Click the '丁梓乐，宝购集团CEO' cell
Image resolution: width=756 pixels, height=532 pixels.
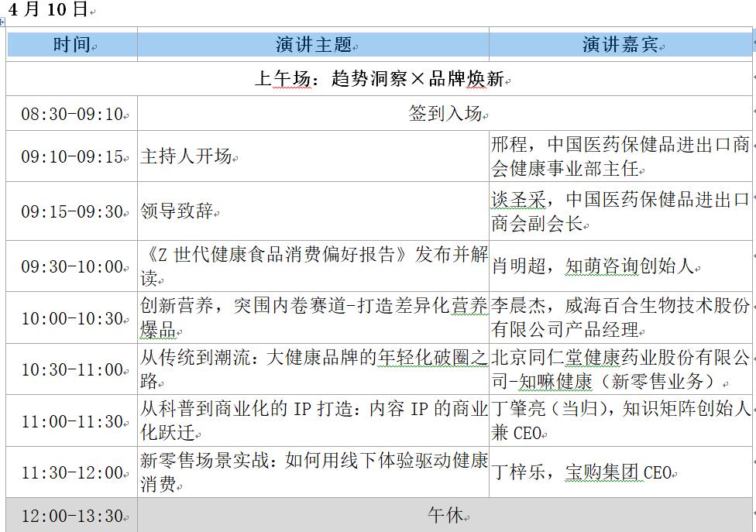click(x=621, y=472)
